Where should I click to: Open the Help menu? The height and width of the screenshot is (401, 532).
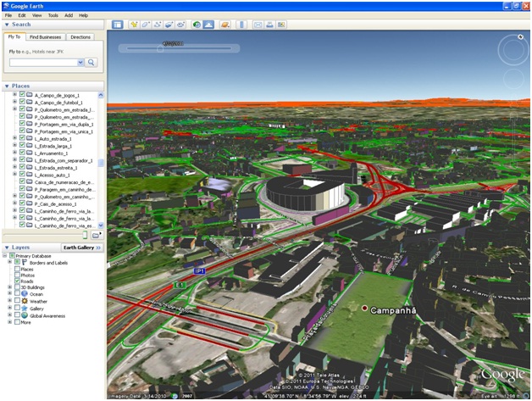(84, 15)
